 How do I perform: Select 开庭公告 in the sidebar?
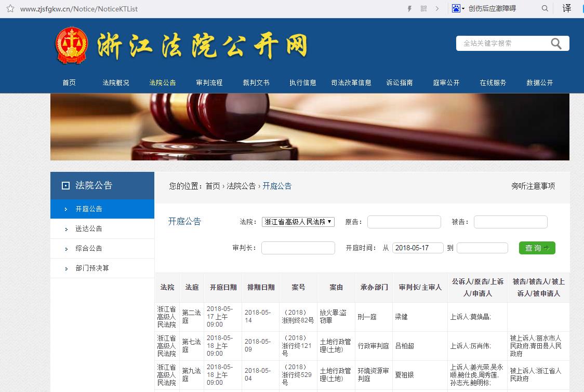pos(102,209)
